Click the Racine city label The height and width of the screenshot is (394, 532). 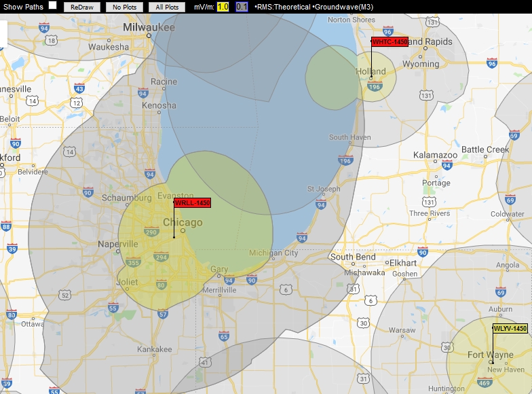tap(164, 82)
